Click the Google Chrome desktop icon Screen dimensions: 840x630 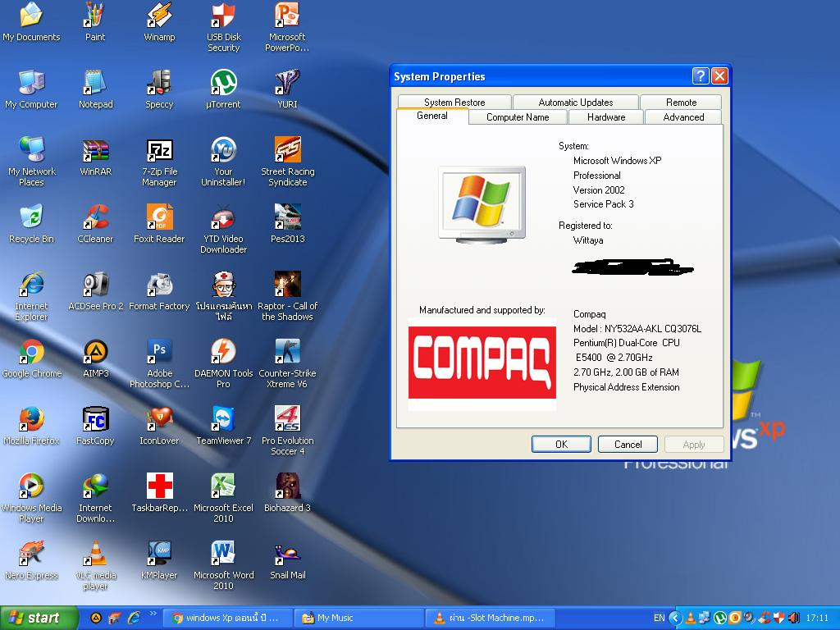pyautogui.click(x=31, y=353)
